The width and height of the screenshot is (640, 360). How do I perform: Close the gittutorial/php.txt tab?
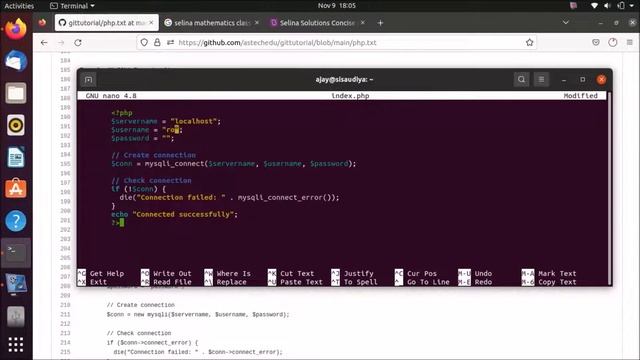[x=151, y=23]
